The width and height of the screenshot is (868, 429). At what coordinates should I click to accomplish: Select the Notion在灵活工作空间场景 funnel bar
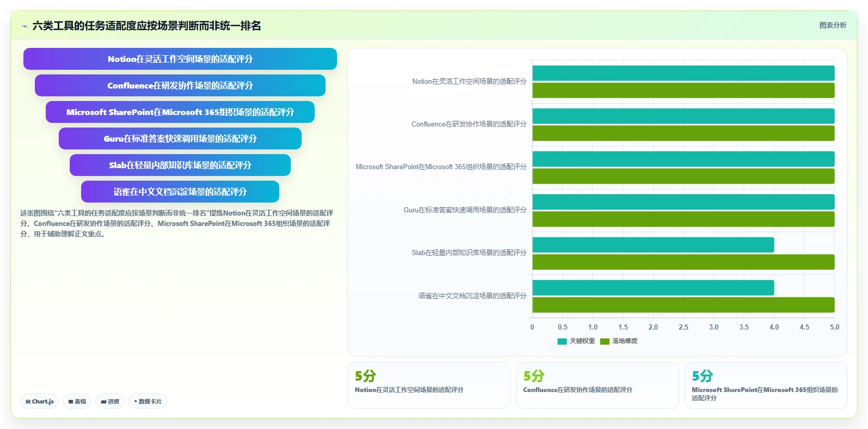(180, 59)
